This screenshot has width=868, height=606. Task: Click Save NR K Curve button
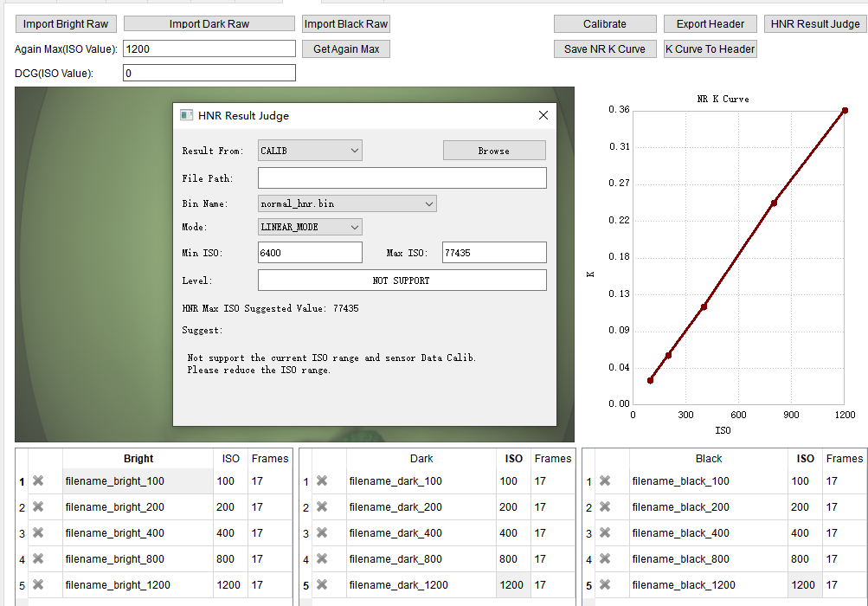[605, 49]
